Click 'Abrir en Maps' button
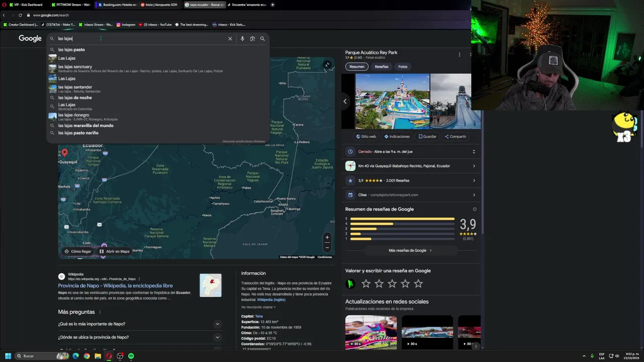Image resolution: width=644 pixels, height=362 pixels. 114,251
